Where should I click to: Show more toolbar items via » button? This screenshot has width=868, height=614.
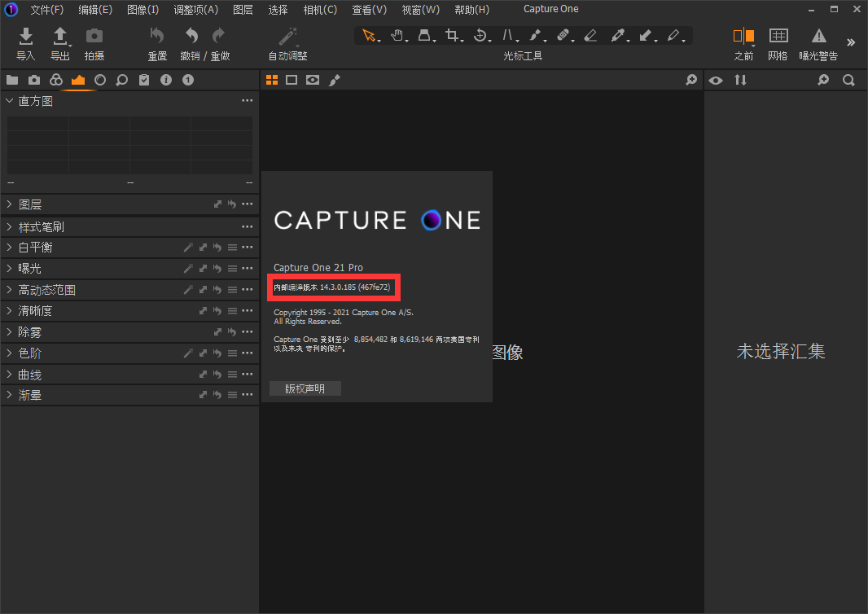pos(851,42)
